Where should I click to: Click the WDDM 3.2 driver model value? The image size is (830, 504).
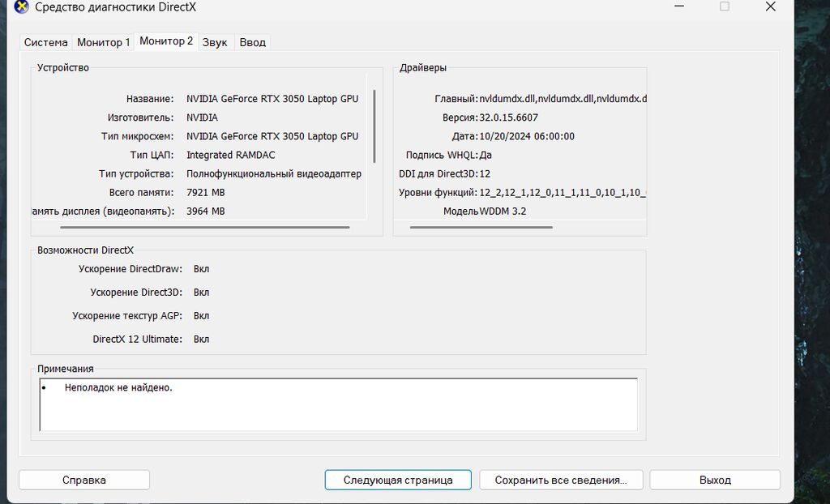tap(503, 211)
